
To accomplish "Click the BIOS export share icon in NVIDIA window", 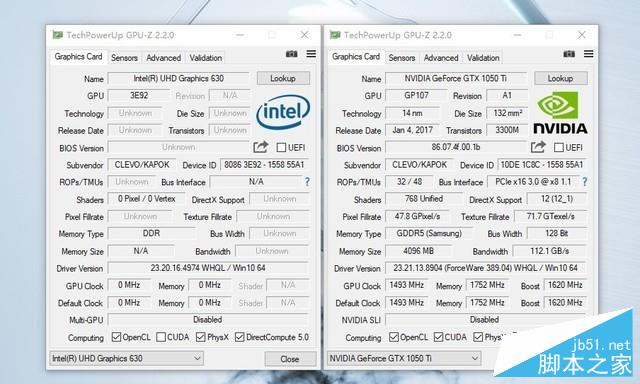I will coord(538,147).
